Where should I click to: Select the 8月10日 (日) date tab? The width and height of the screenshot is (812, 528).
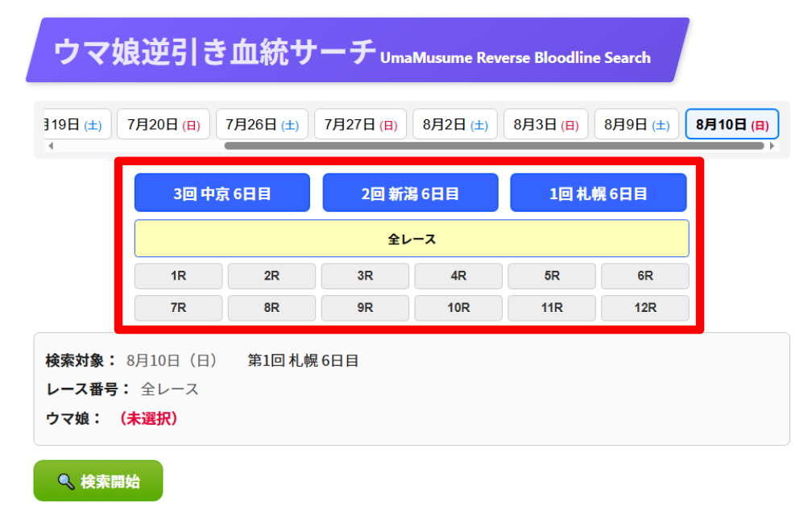tap(731, 124)
